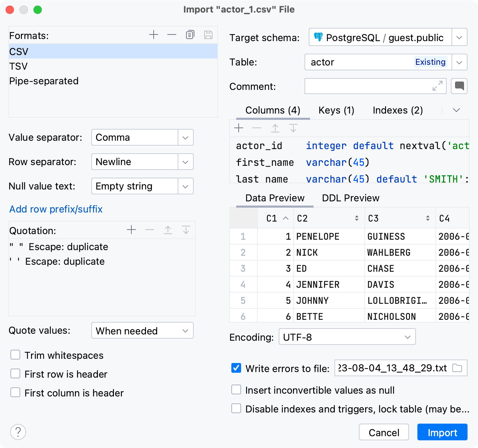Change the Value separator from Comma
This screenshot has width=478, height=448.
point(185,137)
